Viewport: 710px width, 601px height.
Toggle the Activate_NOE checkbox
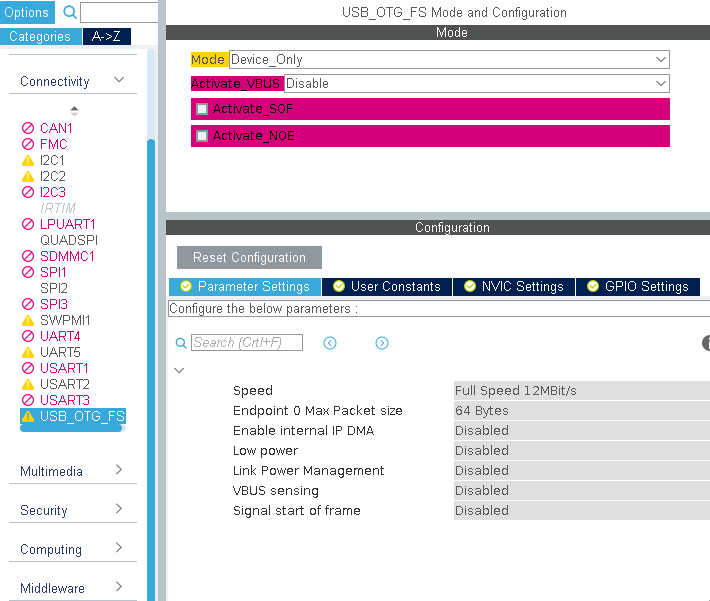point(202,136)
